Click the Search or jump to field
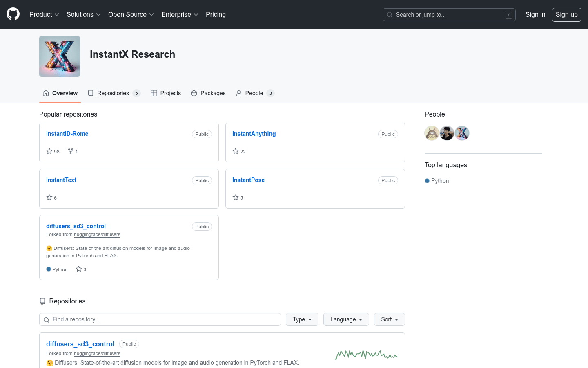 [449, 15]
